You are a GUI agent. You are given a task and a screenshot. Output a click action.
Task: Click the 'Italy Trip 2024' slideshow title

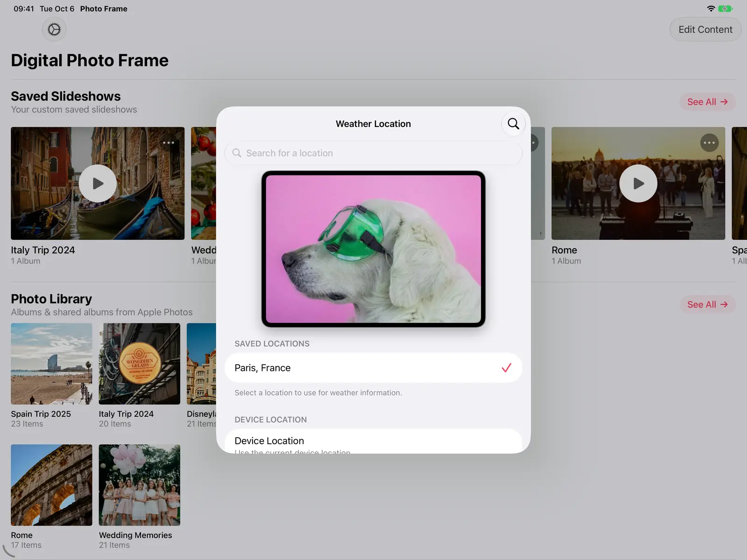point(43,250)
